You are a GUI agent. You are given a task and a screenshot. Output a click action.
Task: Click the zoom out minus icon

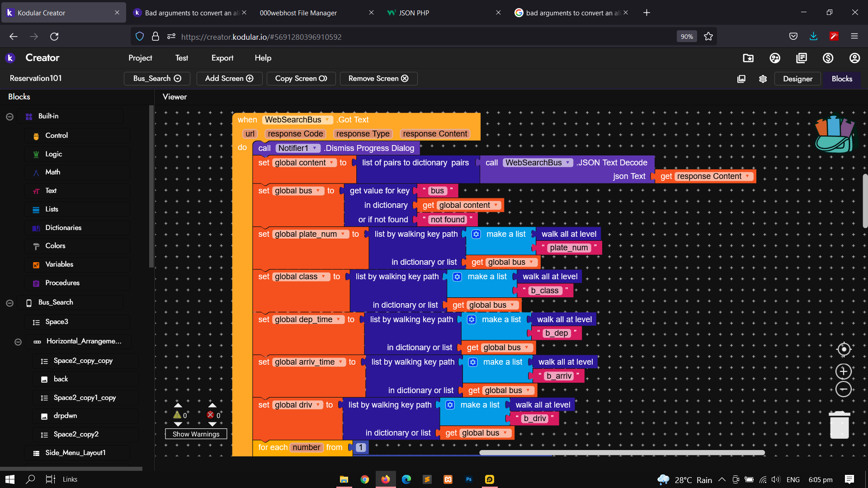pos(843,389)
